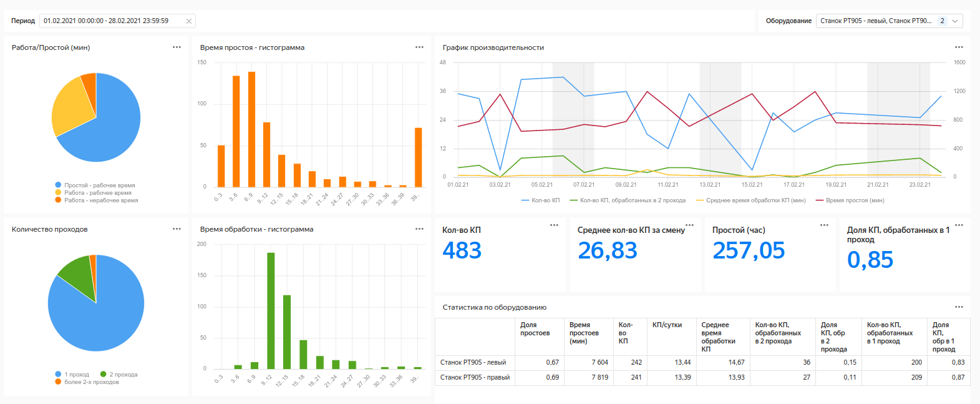Sort table by КП/сутки column header
Viewport: 980px width, 404px height.
click(667, 325)
